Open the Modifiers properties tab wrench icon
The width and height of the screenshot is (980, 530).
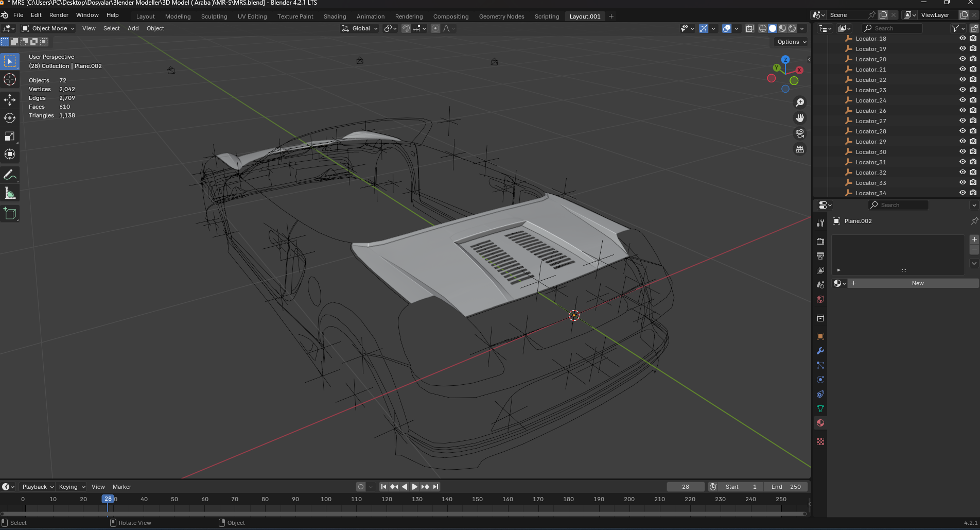point(820,351)
